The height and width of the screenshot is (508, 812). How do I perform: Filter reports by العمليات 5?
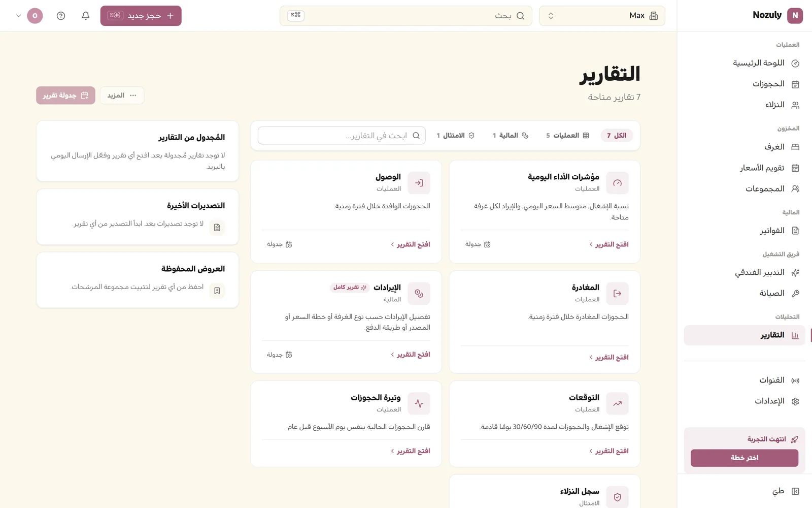(x=567, y=136)
